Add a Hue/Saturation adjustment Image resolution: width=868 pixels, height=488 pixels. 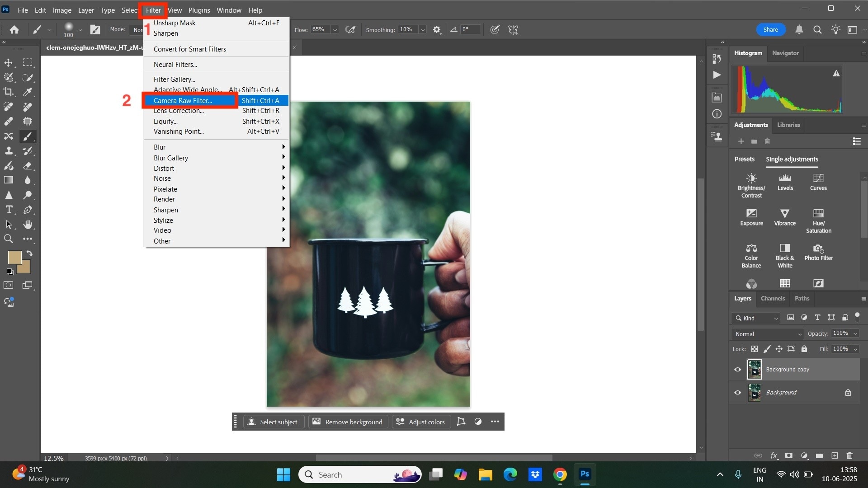click(x=819, y=221)
